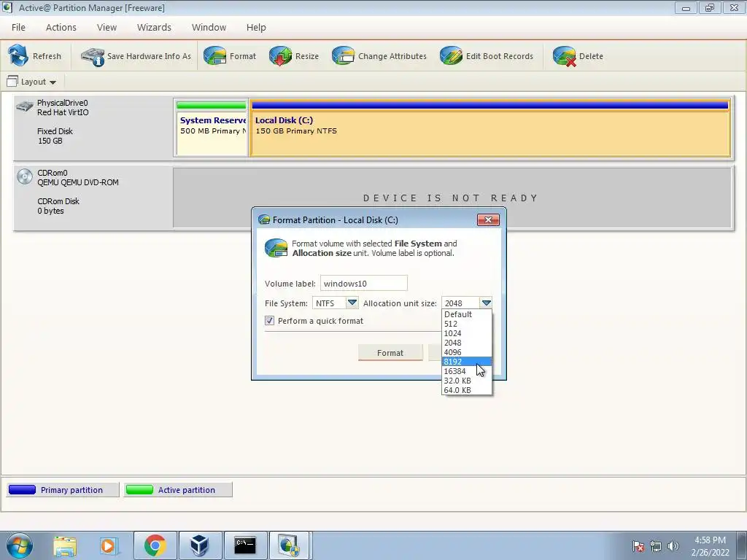Screen dimensions: 747x560
Task: Open File Explorer from the taskbar
Action: coord(65,545)
